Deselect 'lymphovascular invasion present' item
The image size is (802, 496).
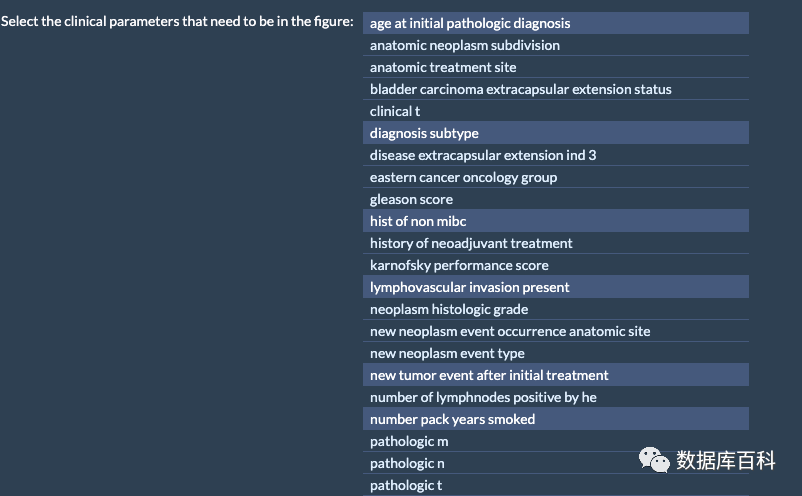coord(469,287)
